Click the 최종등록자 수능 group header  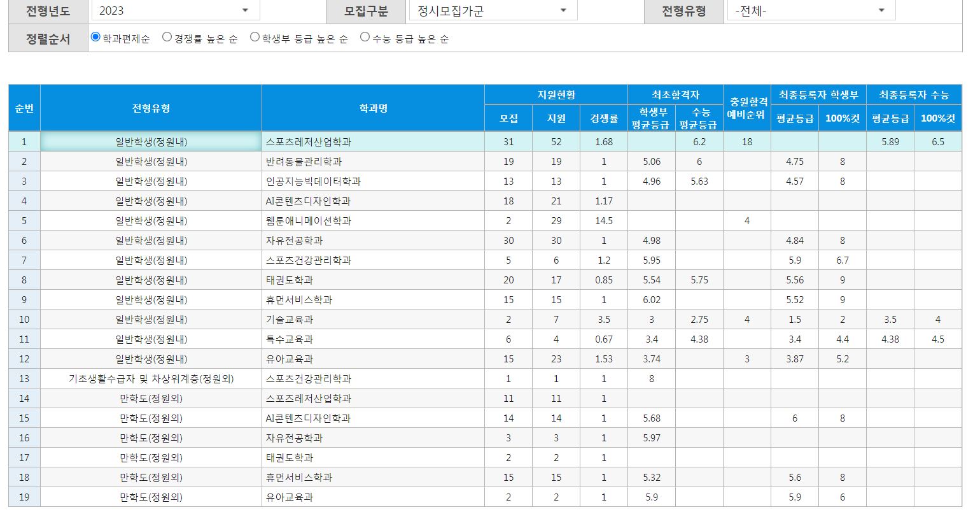click(914, 94)
